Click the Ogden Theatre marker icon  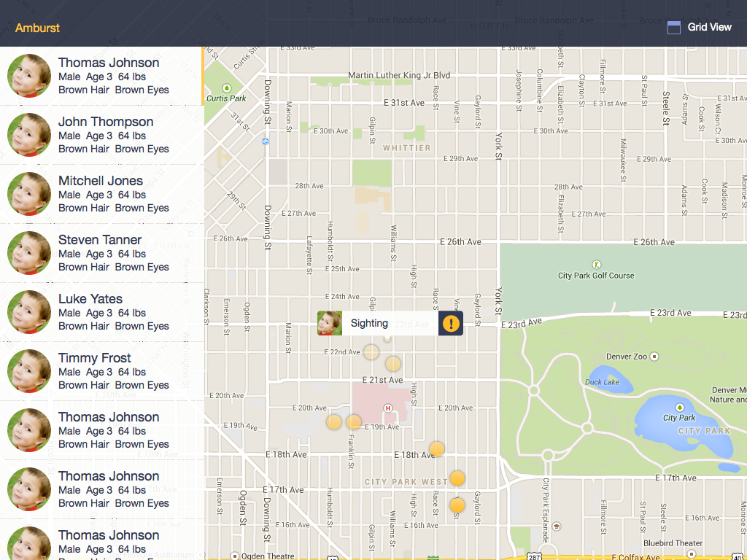tap(234, 556)
